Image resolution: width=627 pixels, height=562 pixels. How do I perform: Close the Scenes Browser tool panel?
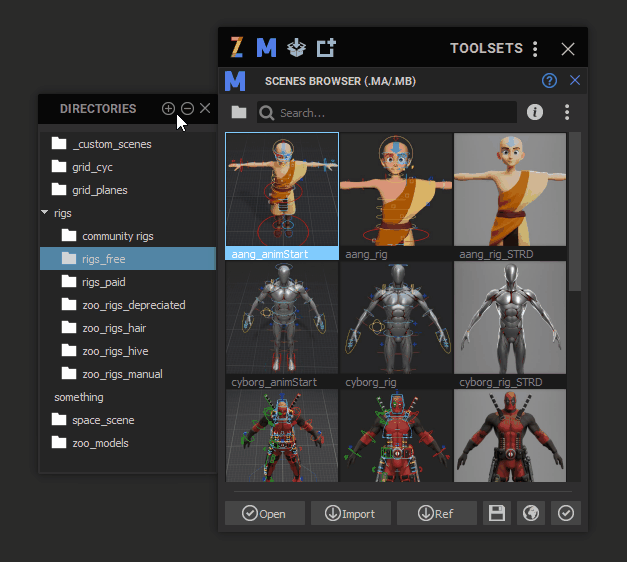[x=575, y=80]
